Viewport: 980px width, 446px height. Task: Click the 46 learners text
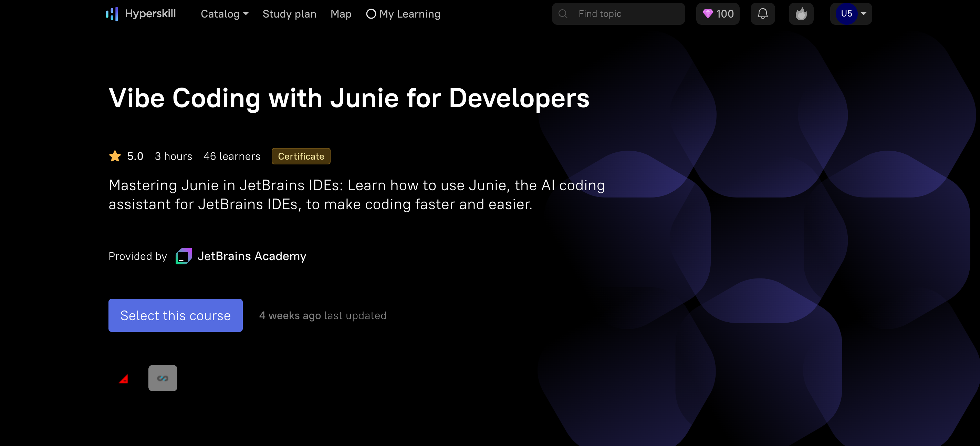coord(232,156)
